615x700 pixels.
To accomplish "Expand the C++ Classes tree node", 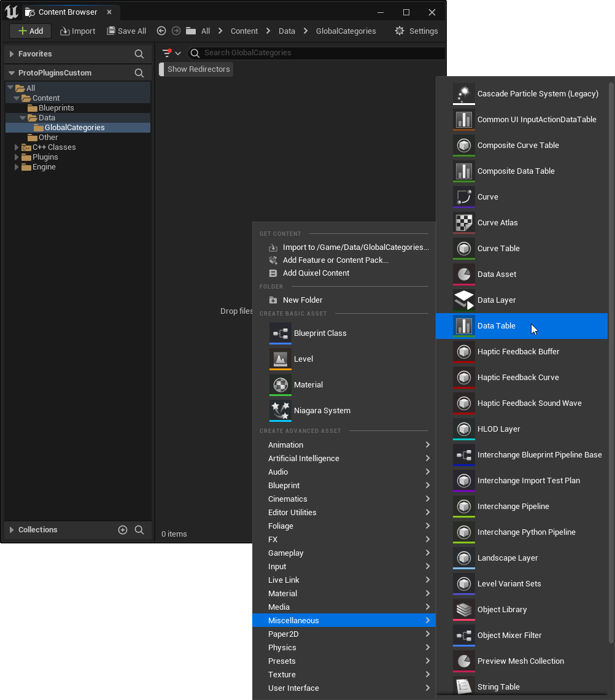I will click(x=17, y=147).
